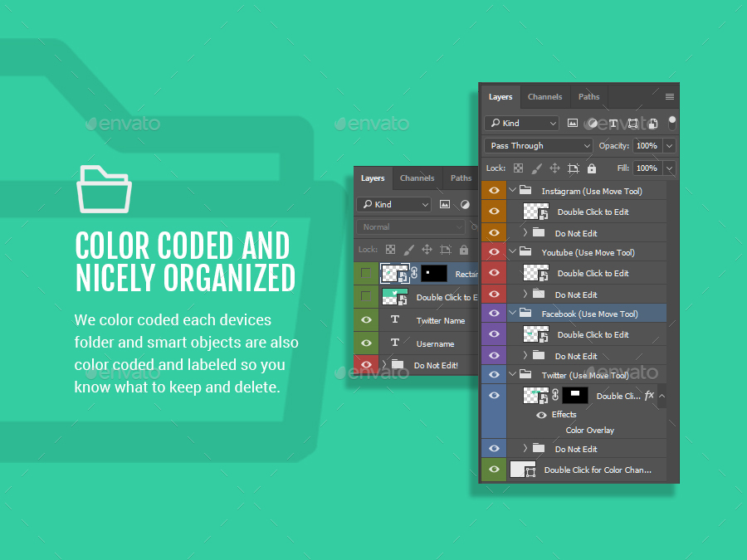Open the front Layers panel menu icon

point(669,97)
